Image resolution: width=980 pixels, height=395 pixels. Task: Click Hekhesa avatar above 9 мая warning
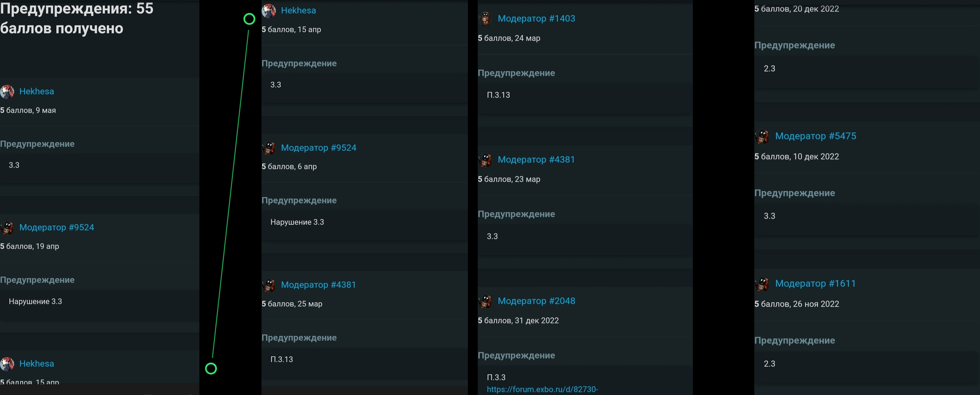(x=7, y=92)
